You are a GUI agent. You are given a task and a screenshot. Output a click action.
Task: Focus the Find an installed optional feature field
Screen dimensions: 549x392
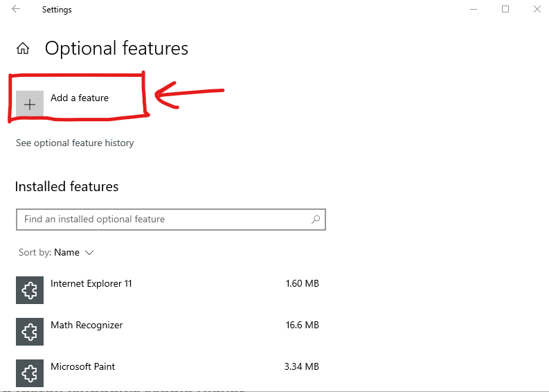(x=171, y=220)
